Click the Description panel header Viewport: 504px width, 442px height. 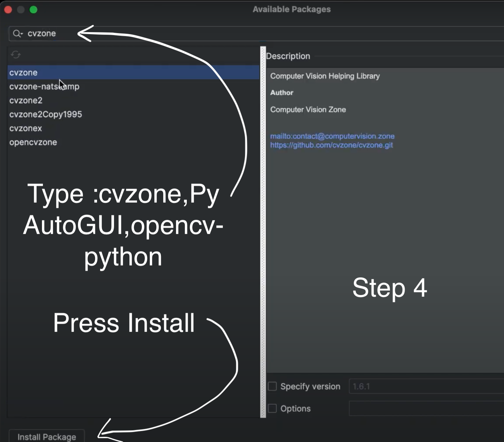(288, 56)
